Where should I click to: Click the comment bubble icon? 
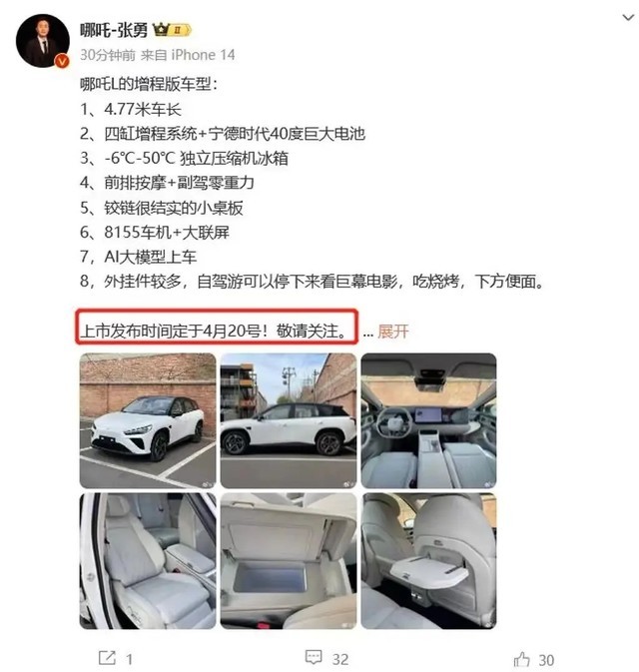coord(314,657)
